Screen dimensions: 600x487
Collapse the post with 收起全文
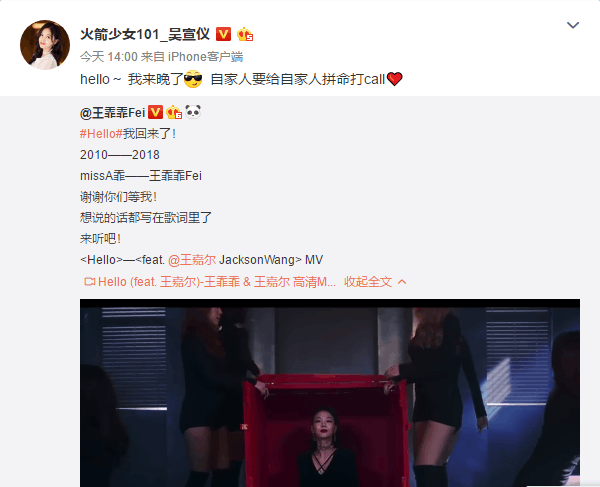click(x=368, y=282)
